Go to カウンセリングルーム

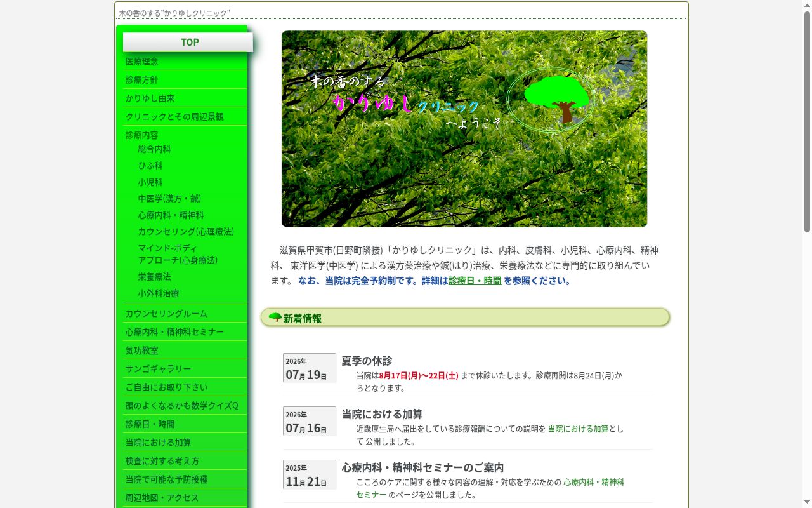coord(185,314)
